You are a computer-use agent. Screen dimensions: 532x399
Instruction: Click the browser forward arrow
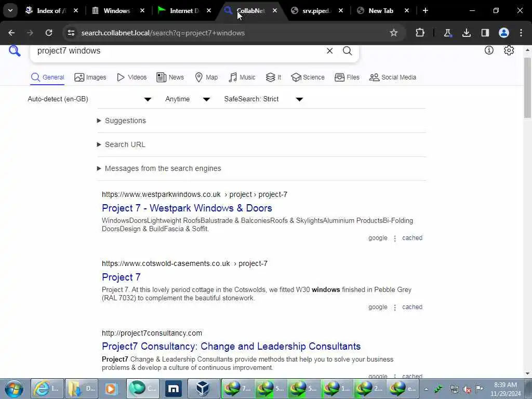pos(30,33)
